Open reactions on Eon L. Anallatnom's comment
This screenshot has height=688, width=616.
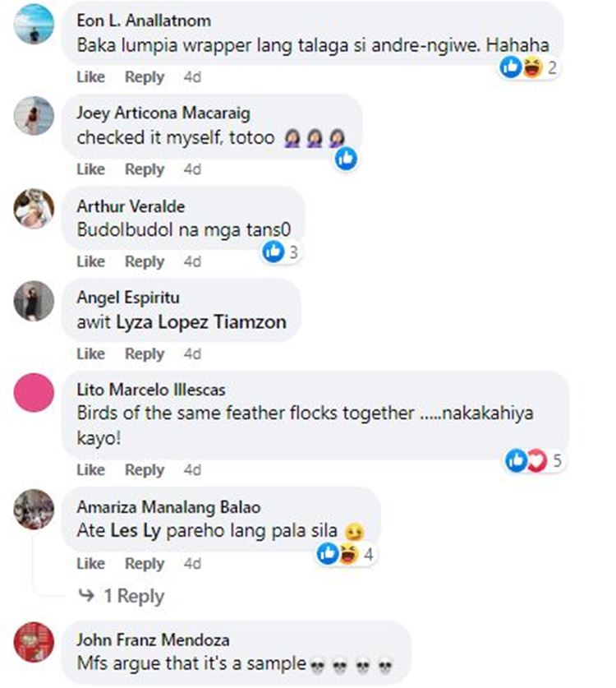528,67
